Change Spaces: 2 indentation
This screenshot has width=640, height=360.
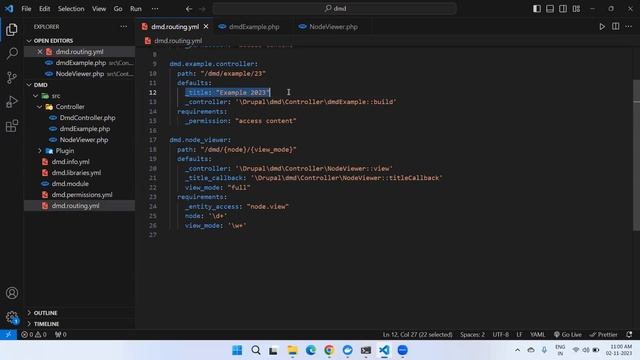472,334
